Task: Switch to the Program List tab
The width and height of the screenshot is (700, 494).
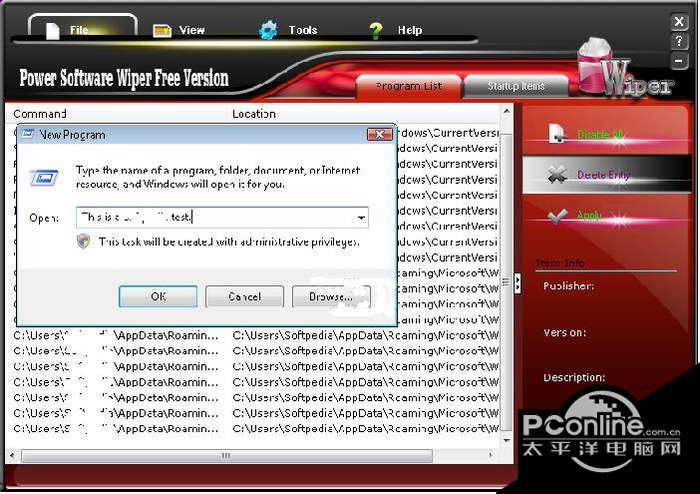Action: pyautogui.click(x=408, y=86)
